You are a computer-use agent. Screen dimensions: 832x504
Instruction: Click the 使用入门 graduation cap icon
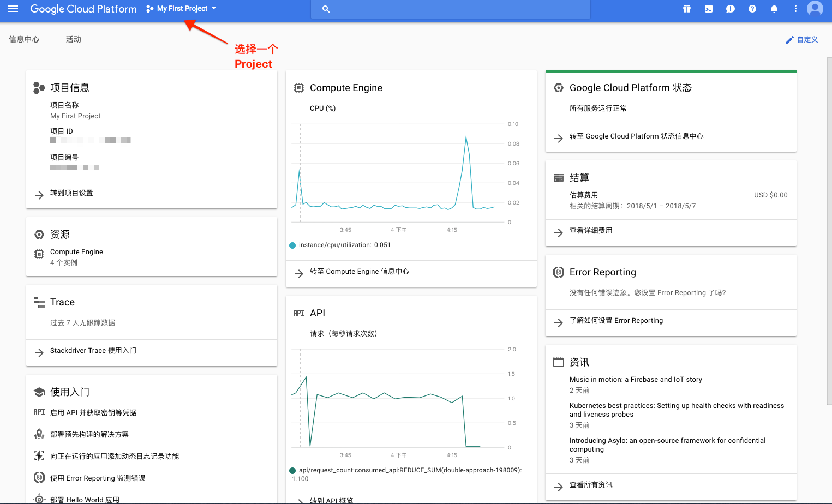pos(39,392)
